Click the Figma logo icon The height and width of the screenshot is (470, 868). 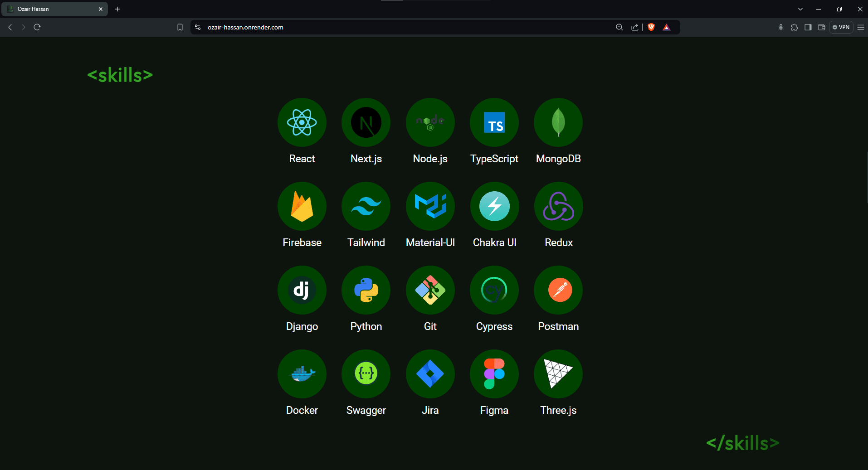[x=494, y=374]
